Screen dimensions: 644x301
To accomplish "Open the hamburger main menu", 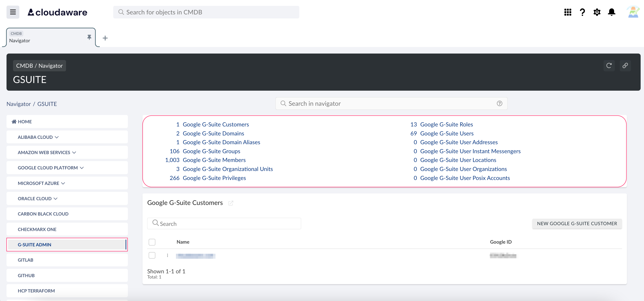I will [x=13, y=12].
